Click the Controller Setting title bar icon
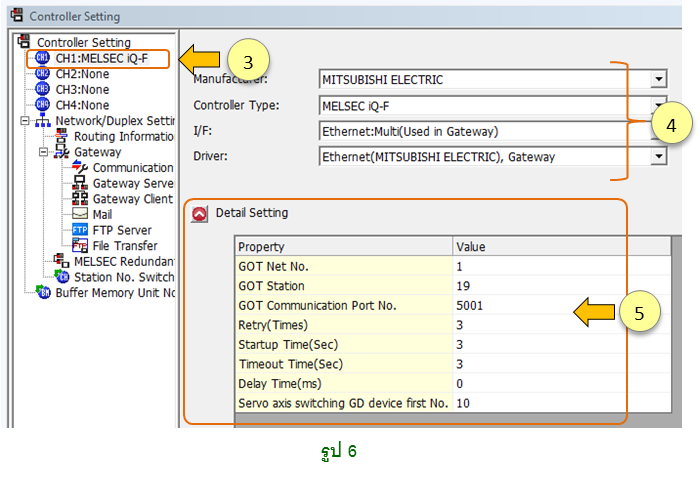 click(17, 15)
